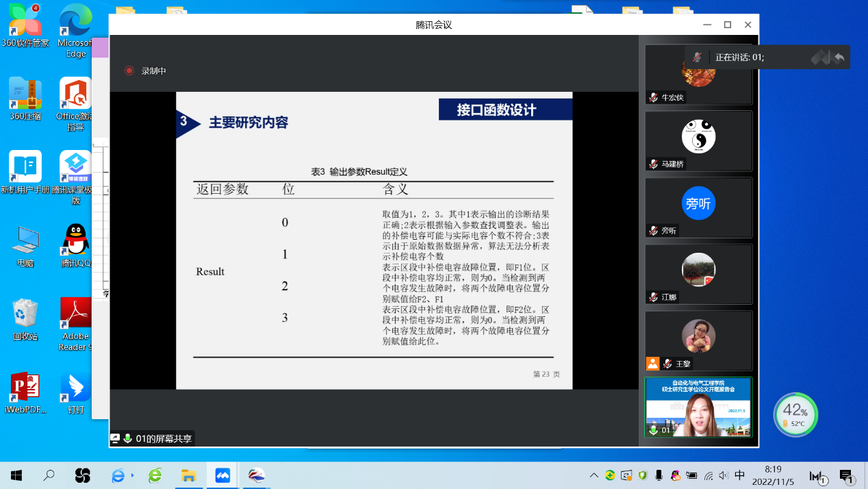868x489 pixels.
Task: Launch 360 browser from the taskbar
Action: tap(155, 475)
